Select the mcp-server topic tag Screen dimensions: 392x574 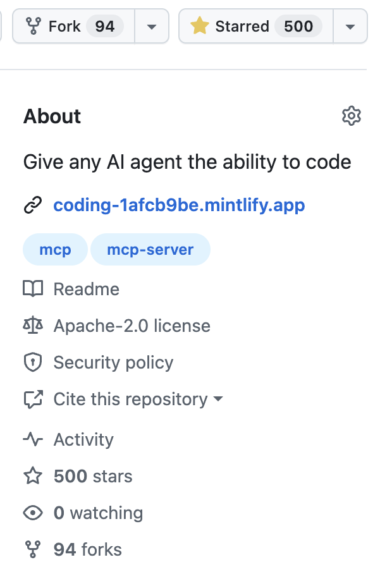[x=150, y=249]
